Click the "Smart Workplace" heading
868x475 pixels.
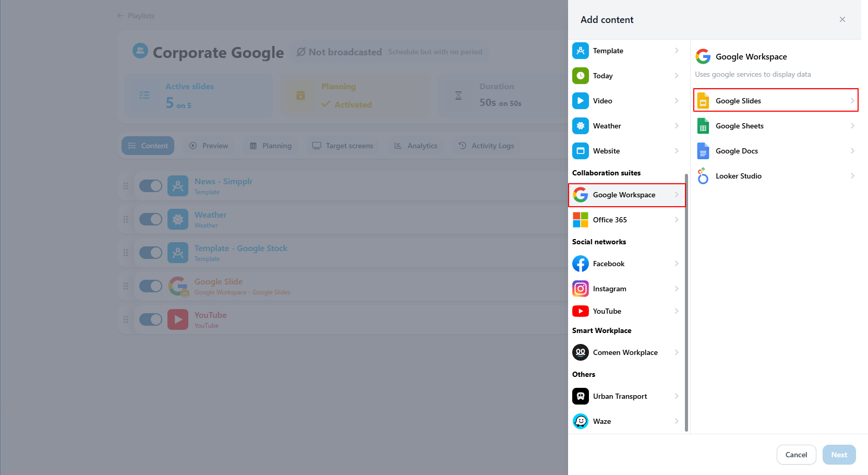point(601,330)
